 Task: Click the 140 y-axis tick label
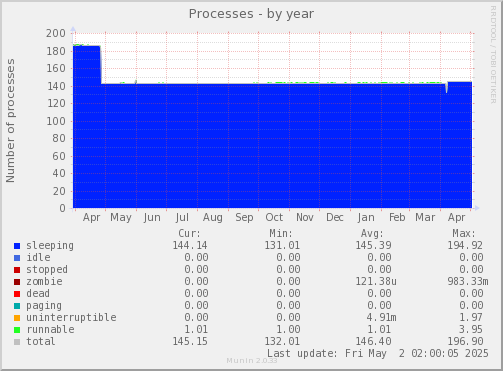56,86
